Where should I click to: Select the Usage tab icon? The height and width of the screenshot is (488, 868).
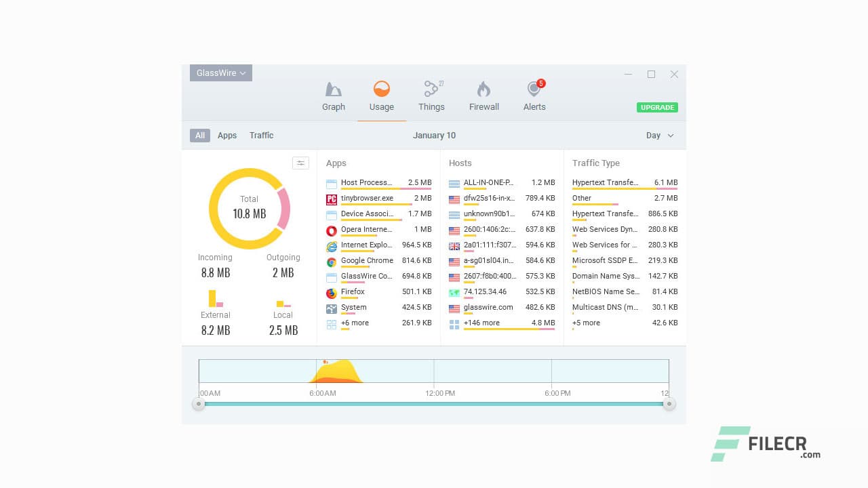(381, 89)
